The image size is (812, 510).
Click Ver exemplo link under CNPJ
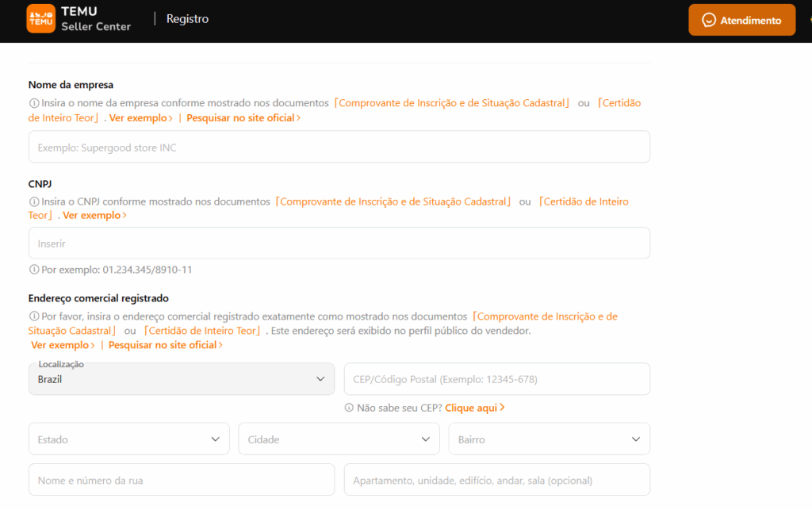(x=94, y=215)
